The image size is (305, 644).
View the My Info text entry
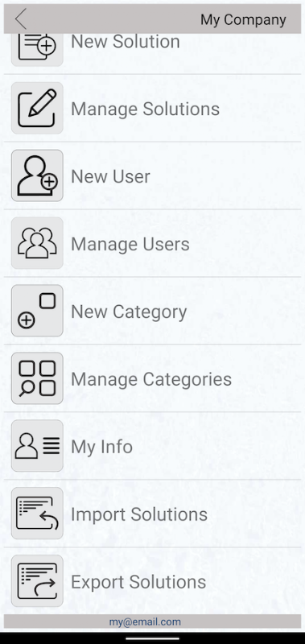tap(102, 447)
